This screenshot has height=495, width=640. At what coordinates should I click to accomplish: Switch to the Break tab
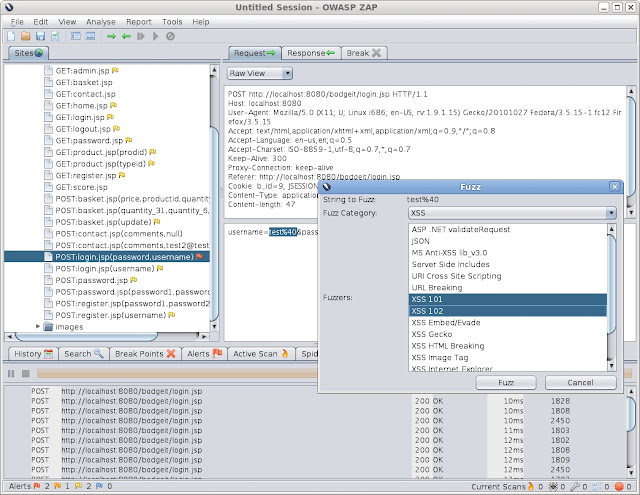(363, 53)
